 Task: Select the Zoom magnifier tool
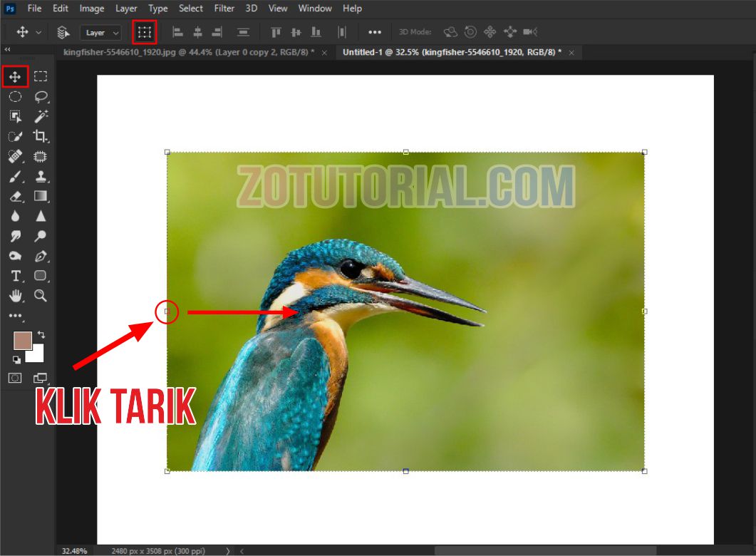click(41, 296)
